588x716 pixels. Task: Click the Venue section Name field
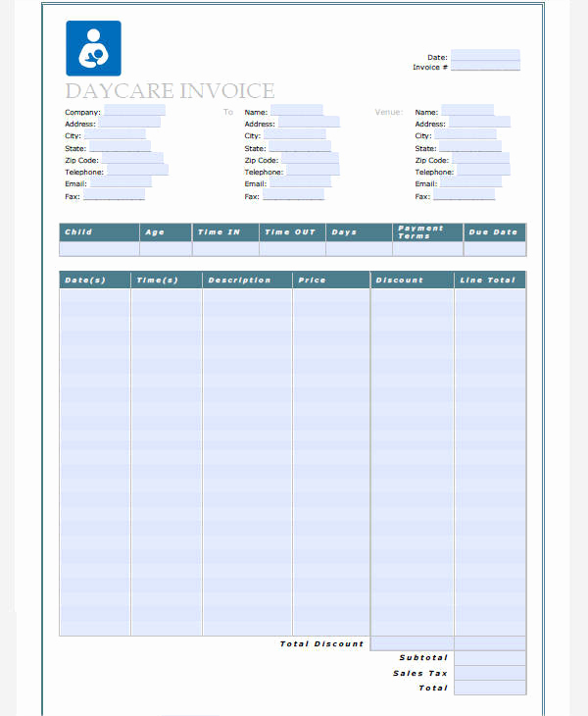click(467, 110)
